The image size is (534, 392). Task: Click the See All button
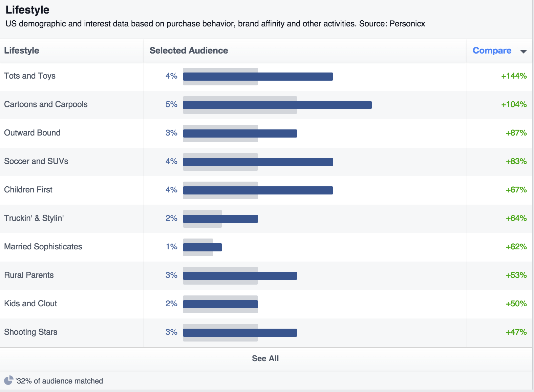click(265, 358)
